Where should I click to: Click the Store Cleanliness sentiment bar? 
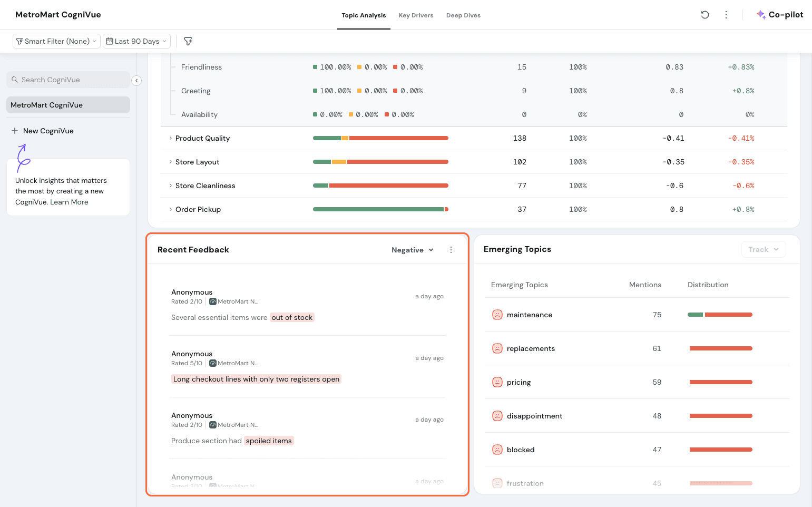380,186
